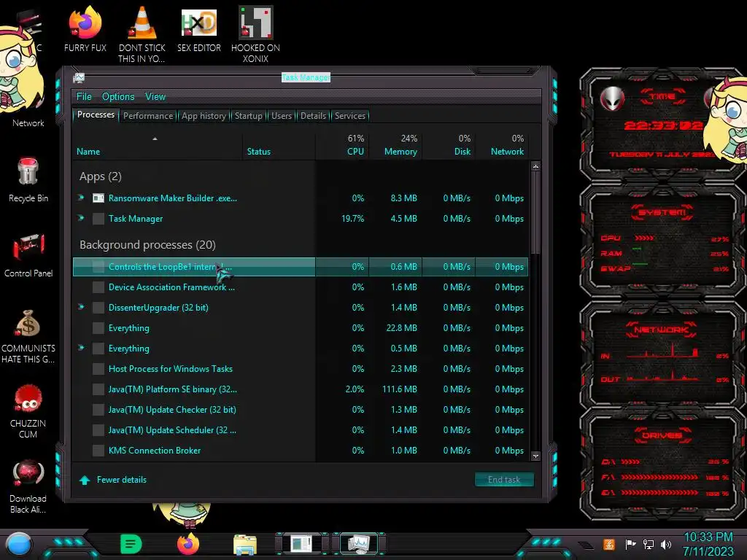Viewport: 747px width, 560px height.
Task: Sort by the Network column header
Action: pyautogui.click(x=502, y=145)
